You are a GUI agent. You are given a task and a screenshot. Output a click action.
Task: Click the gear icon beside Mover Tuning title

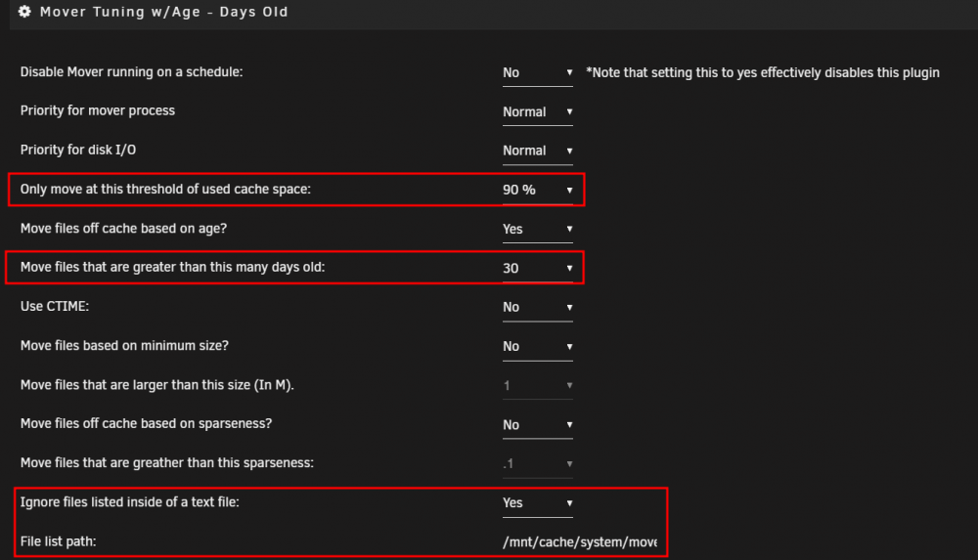(24, 11)
